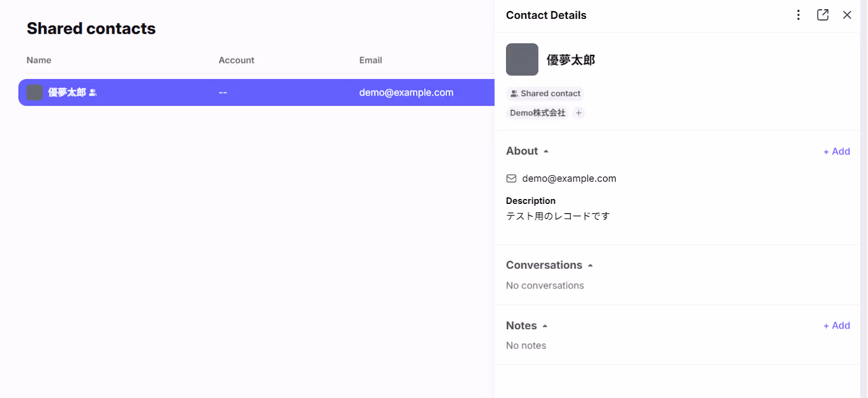
Task: Click description text テスト用のレコードです
Action: (558, 216)
